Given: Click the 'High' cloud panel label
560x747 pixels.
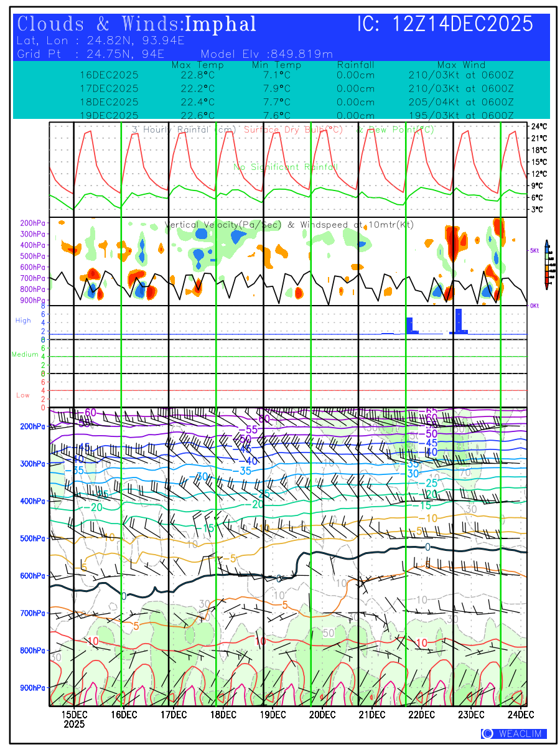Looking at the screenshot, I should (23, 321).
